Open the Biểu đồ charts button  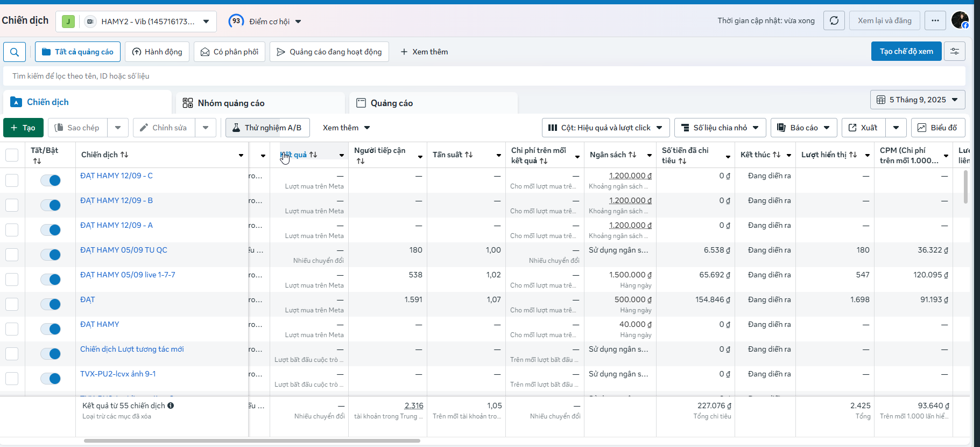[x=938, y=128]
